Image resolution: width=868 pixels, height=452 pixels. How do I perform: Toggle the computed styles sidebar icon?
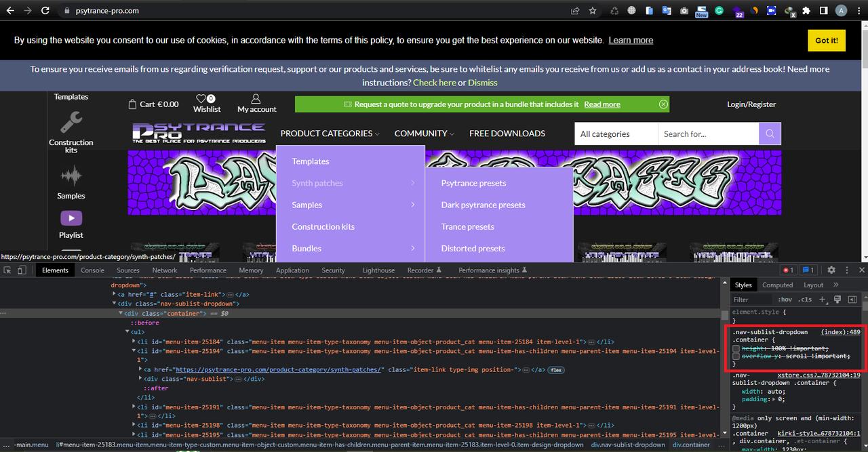853,299
